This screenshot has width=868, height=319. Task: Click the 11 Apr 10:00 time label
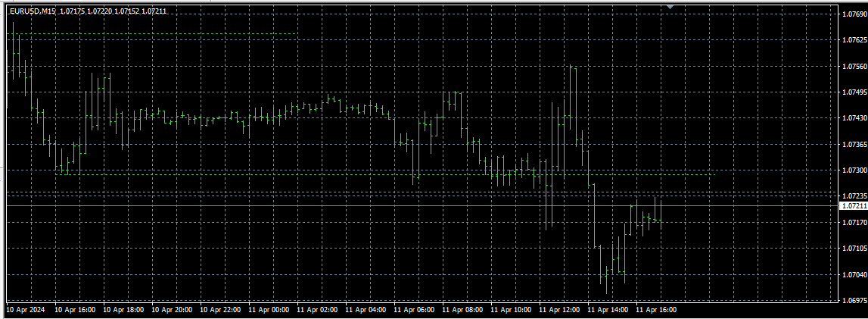(x=512, y=310)
